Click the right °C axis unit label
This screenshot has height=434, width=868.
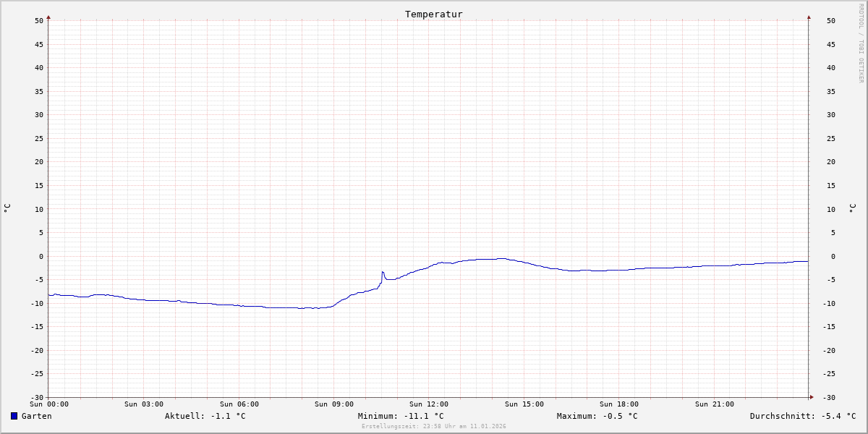tap(852, 208)
